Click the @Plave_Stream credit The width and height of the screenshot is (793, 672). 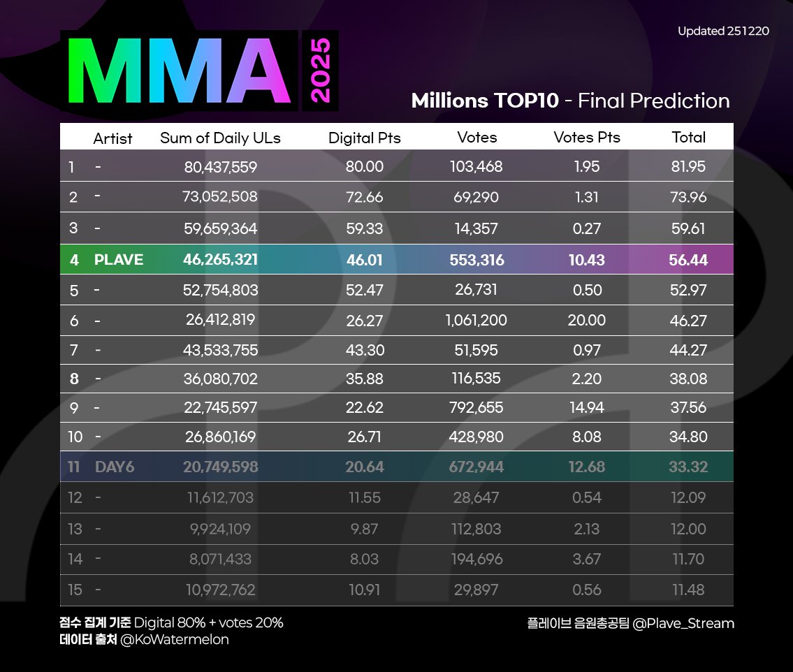click(683, 624)
